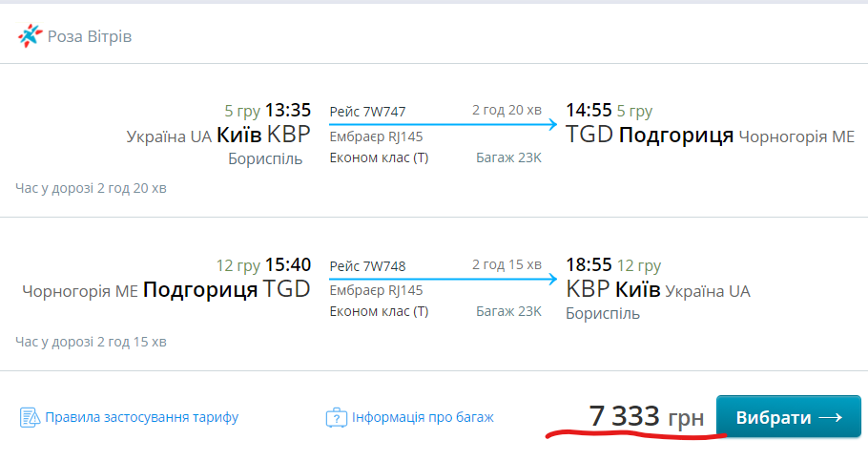
Task: Click flight number Рейс 7W747
Action: pos(367,112)
